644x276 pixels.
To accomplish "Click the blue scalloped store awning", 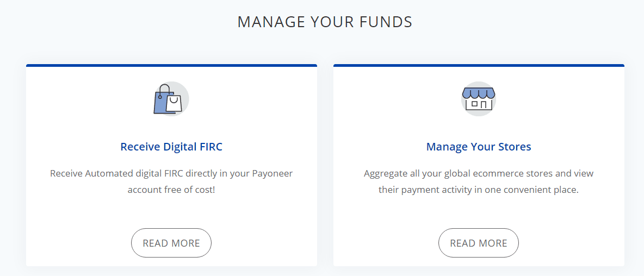I will click(479, 93).
